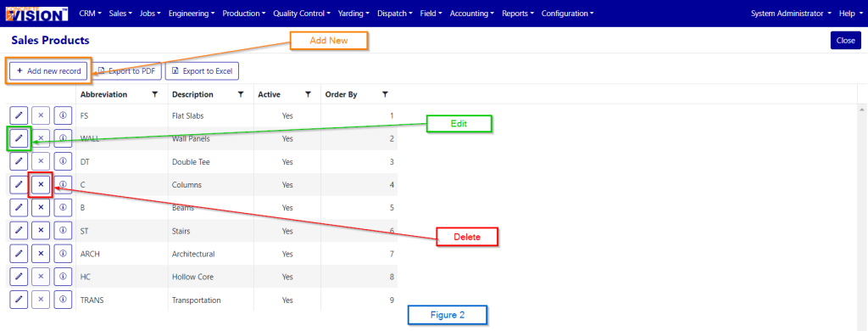868x331 pixels.
Task: Open the Jobs menu
Action: click(x=151, y=14)
